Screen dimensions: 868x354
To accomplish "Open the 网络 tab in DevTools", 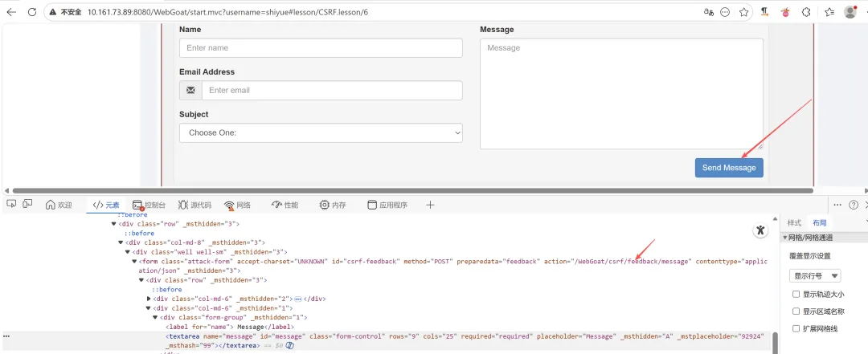I will pyautogui.click(x=237, y=205).
